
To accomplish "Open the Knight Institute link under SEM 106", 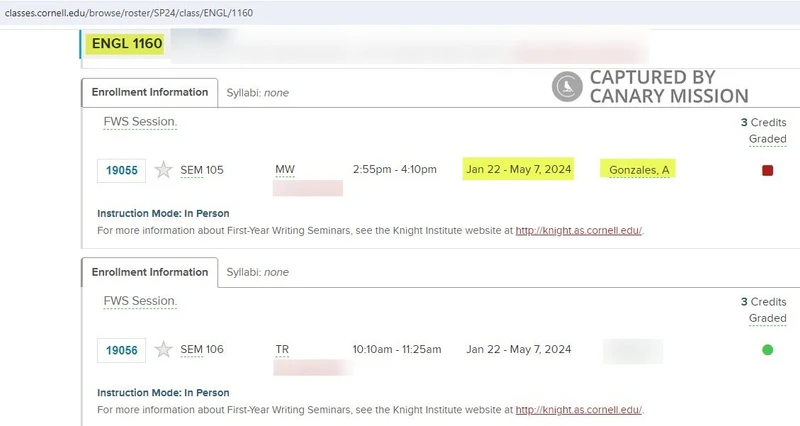I will tap(578, 410).
